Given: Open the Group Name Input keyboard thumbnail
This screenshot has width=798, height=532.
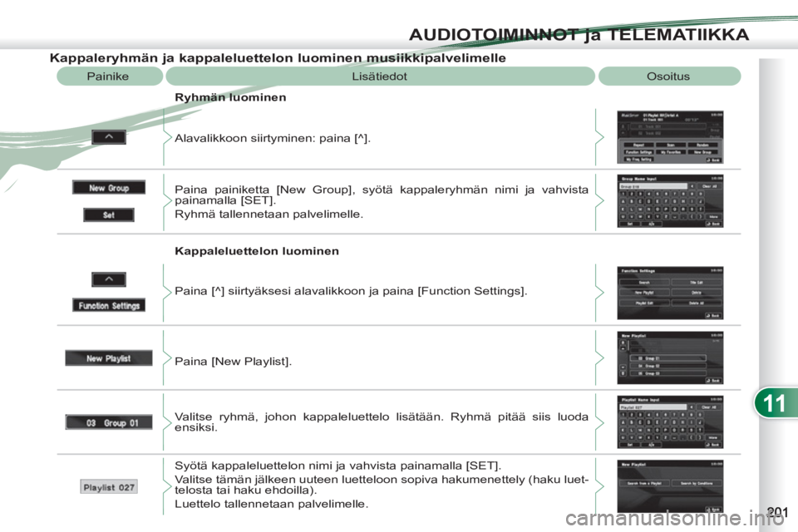Looking at the screenshot, I should pyautogui.click(x=670, y=200).
